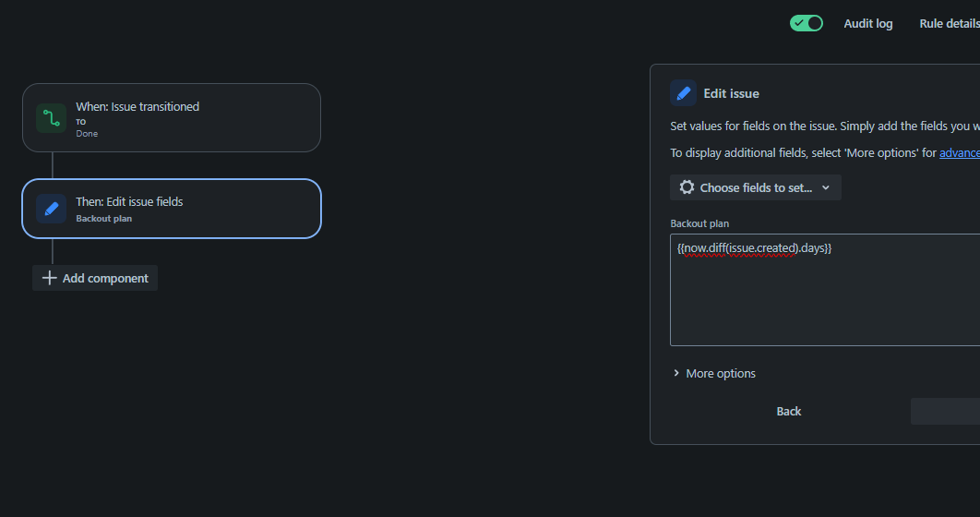This screenshot has width=980, height=517.
Task: Click the Backout plan label under the Then card
Action: coord(103,219)
